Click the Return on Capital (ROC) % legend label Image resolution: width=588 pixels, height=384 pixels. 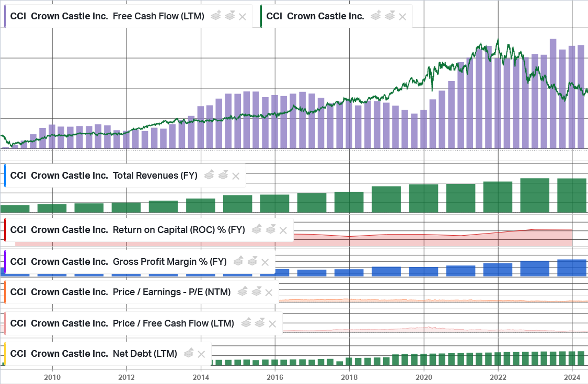click(x=128, y=230)
